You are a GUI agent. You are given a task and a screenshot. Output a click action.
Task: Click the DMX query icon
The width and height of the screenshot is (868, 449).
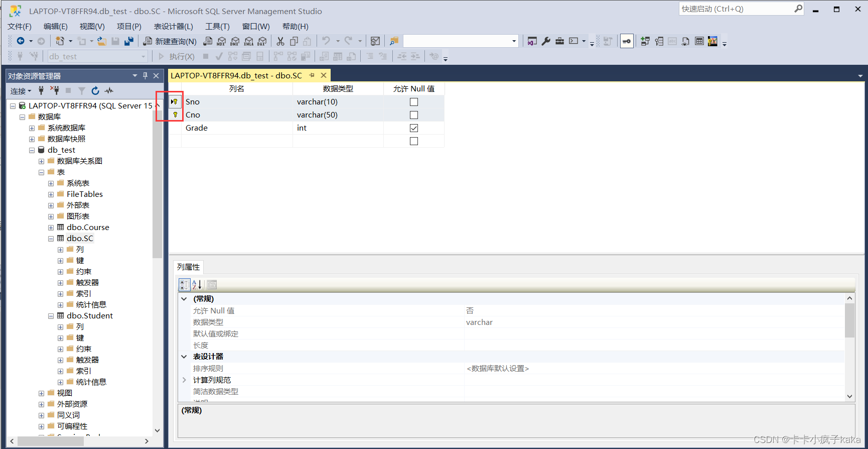(x=235, y=41)
